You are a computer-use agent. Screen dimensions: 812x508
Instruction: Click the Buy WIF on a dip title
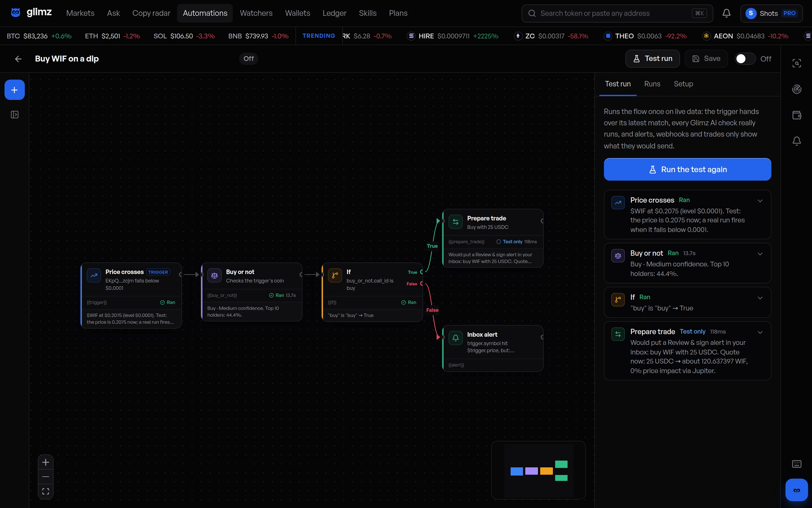pos(67,59)
